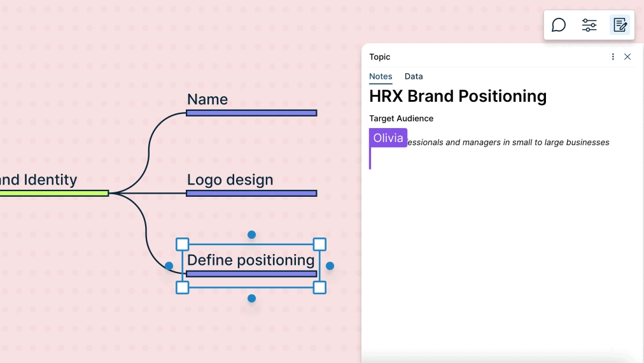This screenshot has width=644, height=363.
Task: Open the comments speech bubble icon
Action: 559,25
